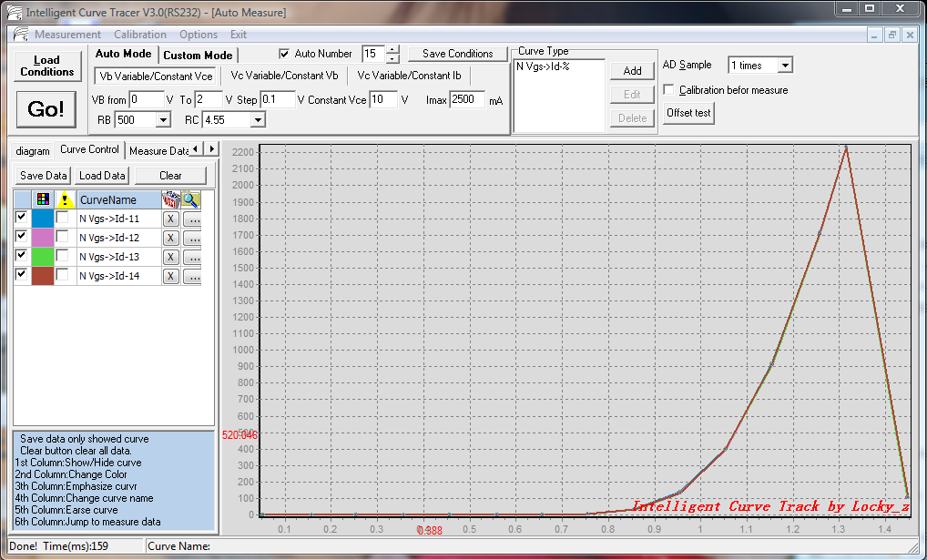Screen dimensions: 927x560
Task: Switch to Custom Mode tab
Action: click(x=198, y=55)
